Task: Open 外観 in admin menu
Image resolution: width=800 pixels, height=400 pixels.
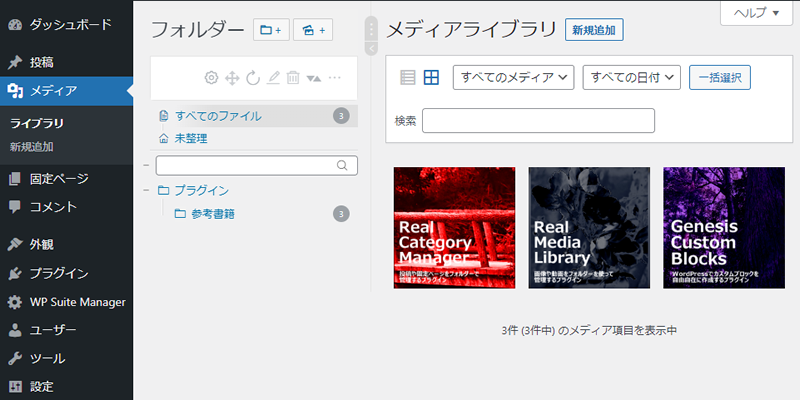Action: click(x=66, y=245)
